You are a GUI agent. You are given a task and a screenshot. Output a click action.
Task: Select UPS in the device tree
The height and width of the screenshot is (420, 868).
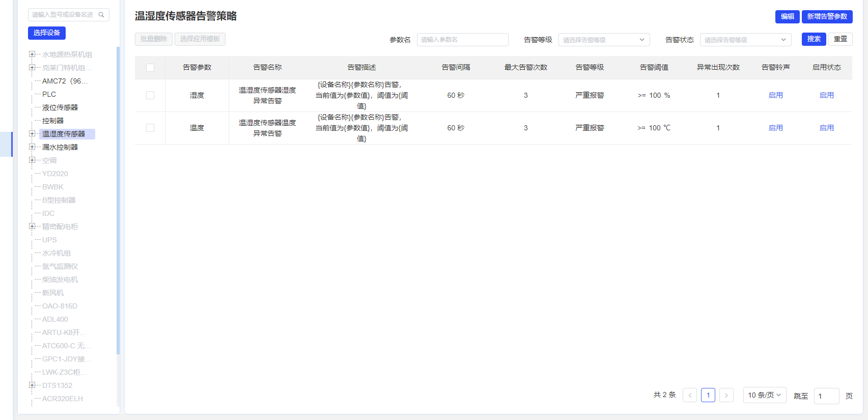click(x=49, y=240)
